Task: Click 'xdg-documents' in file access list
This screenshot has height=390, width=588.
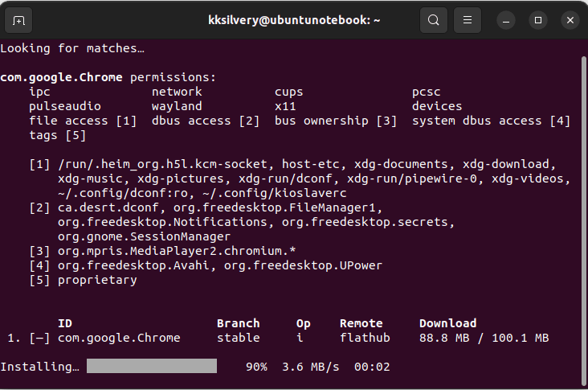Action: 401,164
